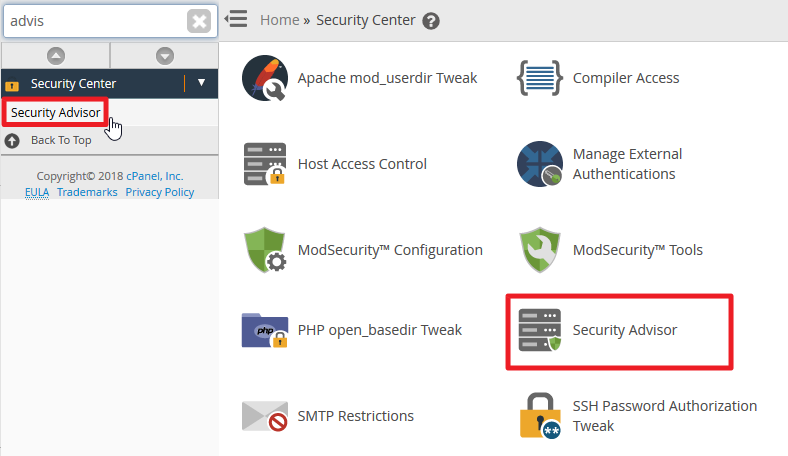Select Security Advisor in sidebar
788x456 pixels.
(56, 113)
